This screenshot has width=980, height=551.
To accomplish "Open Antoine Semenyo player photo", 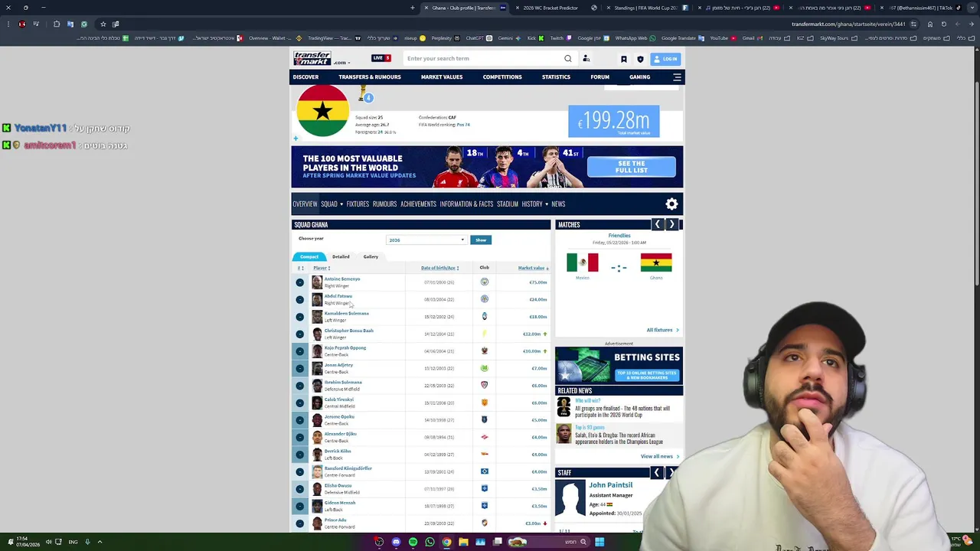I will tap(317, 282).
